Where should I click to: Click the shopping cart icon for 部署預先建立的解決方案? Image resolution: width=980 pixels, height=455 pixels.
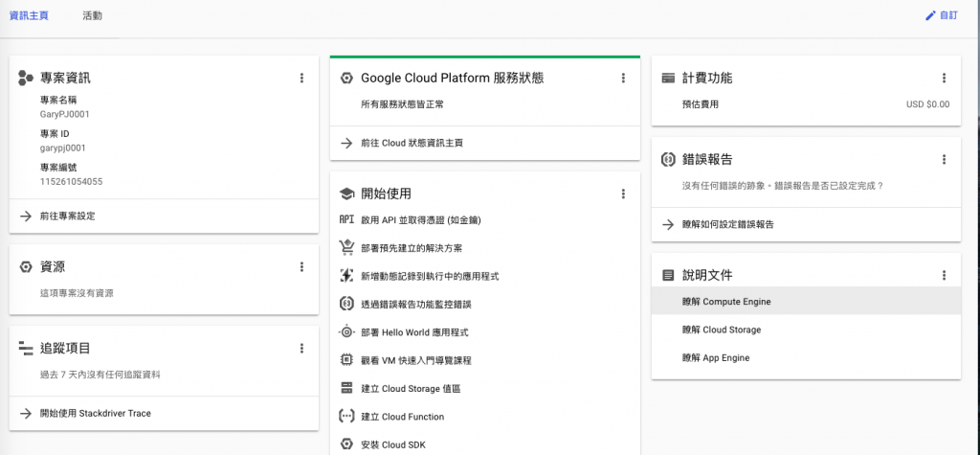(347, 247)
